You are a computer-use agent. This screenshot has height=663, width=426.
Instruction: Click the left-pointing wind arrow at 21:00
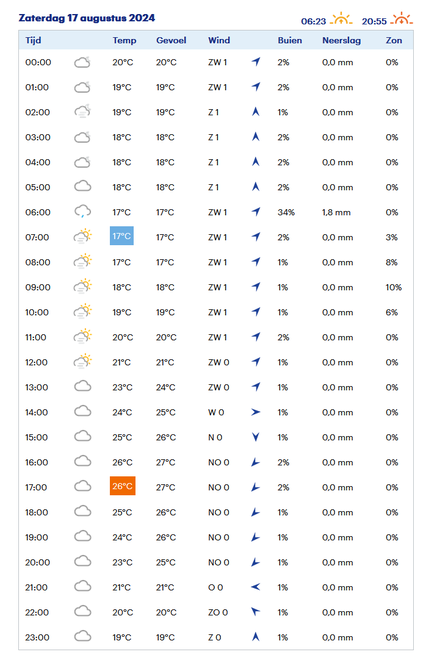tap(256, 587)
